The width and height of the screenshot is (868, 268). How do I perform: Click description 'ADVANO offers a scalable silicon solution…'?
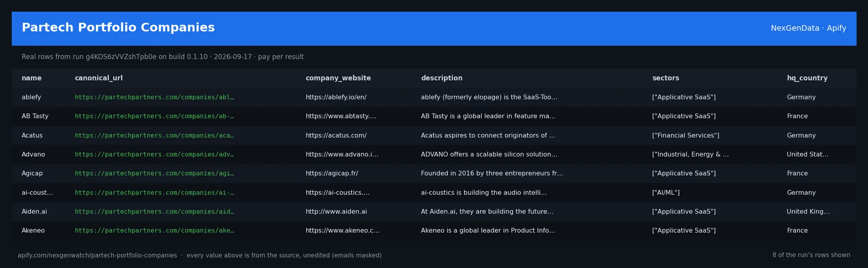(489, 154)
